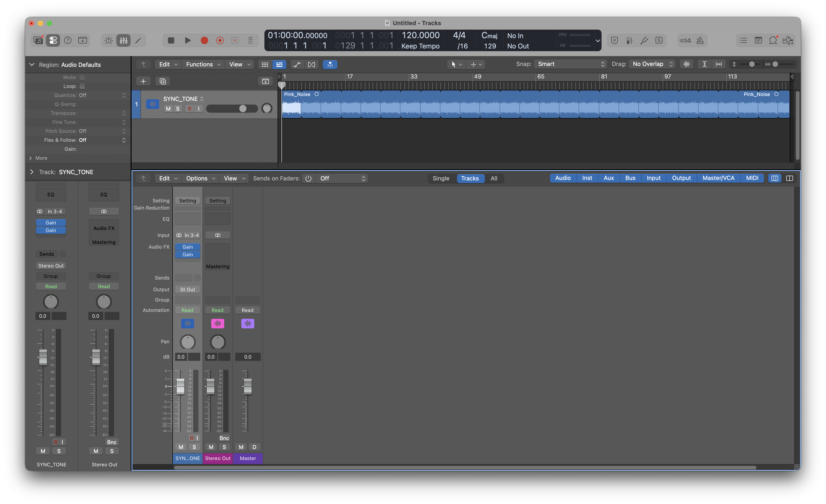Open the Mixer Options menu
This screenshot has width=826, height=504.
(200, 178)
